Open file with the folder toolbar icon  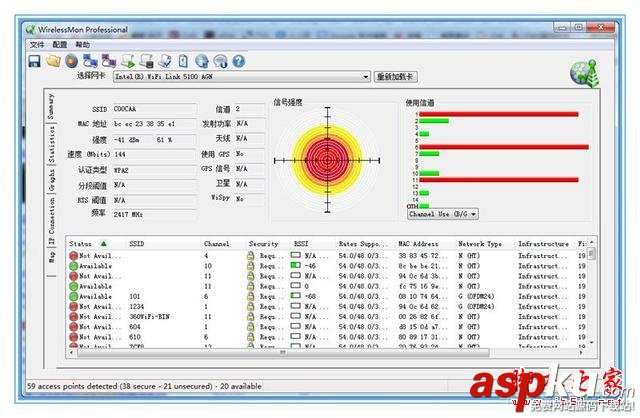coord(53,61)
